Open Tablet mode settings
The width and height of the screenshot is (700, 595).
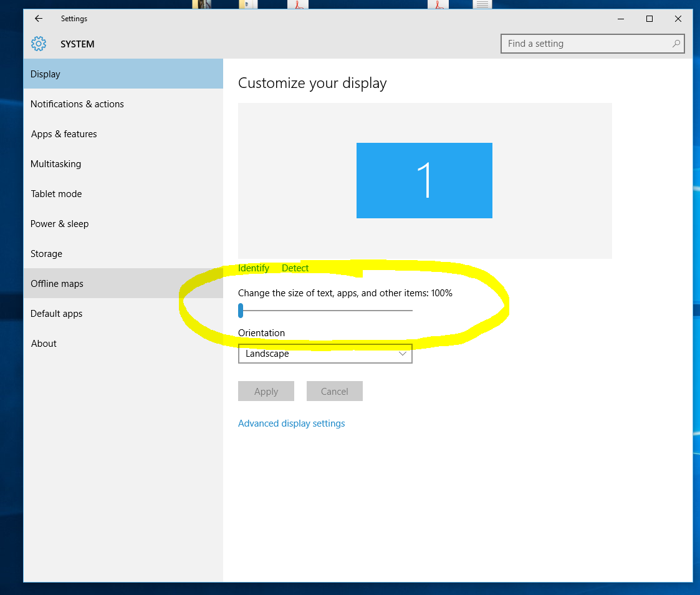click(57, 194)
